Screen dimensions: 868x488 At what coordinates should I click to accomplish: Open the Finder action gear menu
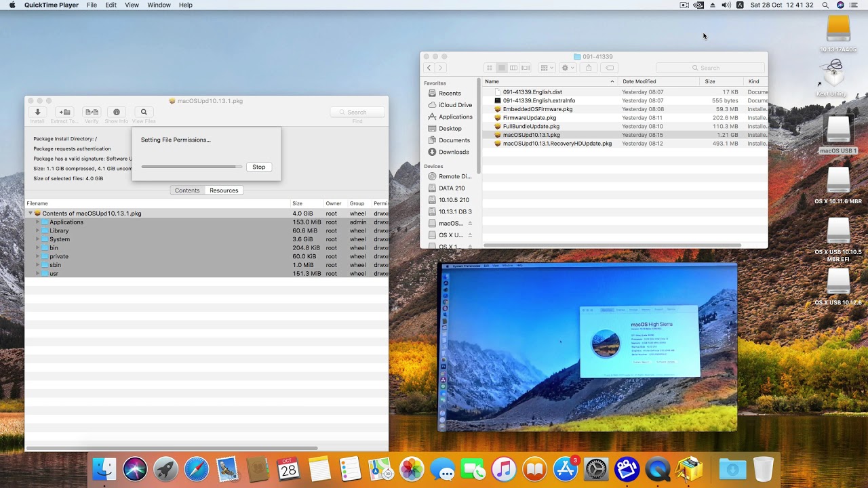coord(568,68)
